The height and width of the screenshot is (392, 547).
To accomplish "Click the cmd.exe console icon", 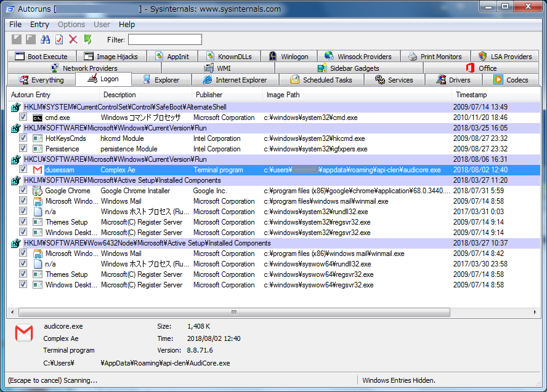I will 38,118.
